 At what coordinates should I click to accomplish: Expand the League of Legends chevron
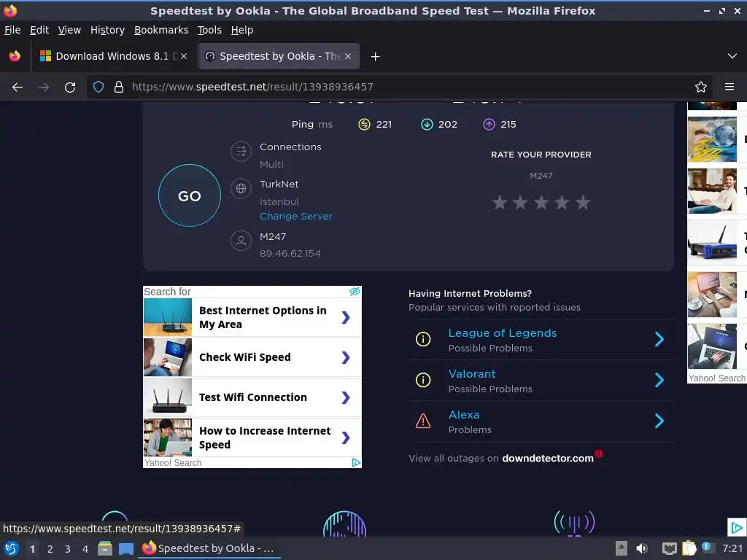coord(659,339)
